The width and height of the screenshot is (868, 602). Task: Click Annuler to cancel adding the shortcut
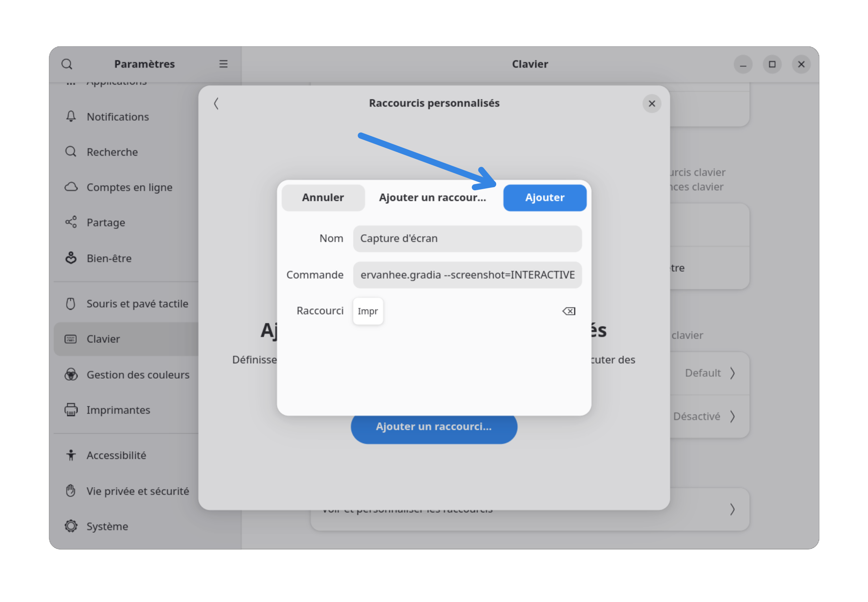pos(323,197)
